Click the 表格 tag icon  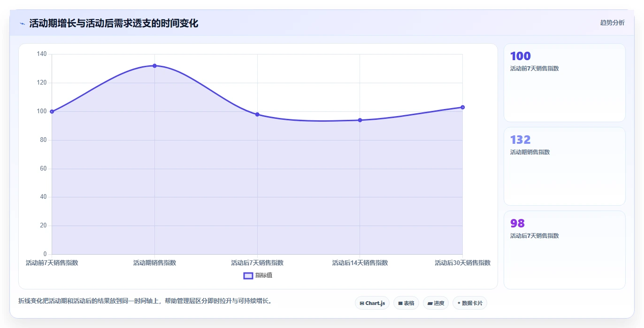[400, 304]
